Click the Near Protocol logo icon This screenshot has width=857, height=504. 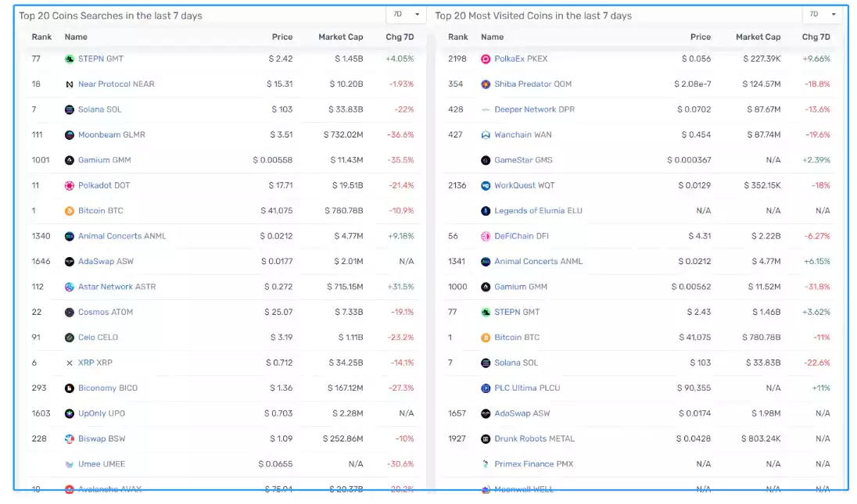point(70,84)
